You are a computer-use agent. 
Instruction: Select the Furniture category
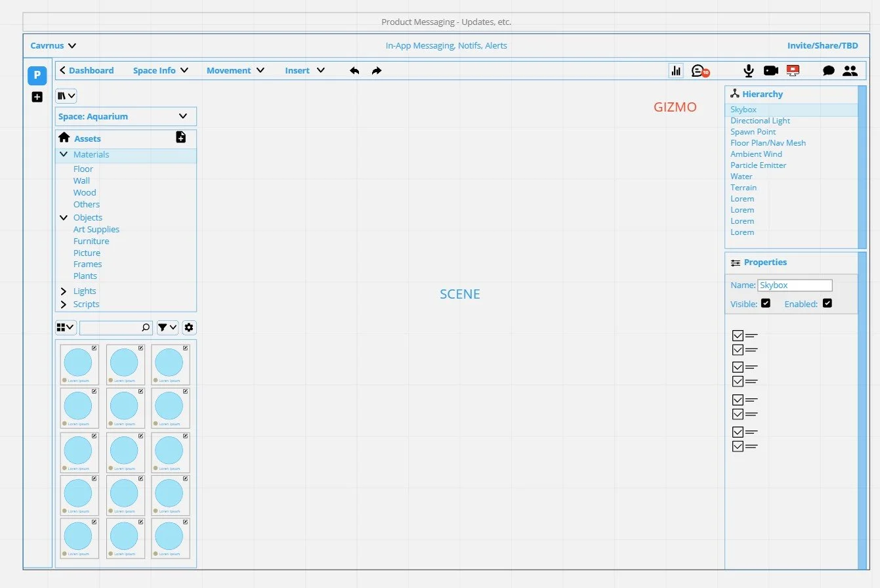[91, 241]
